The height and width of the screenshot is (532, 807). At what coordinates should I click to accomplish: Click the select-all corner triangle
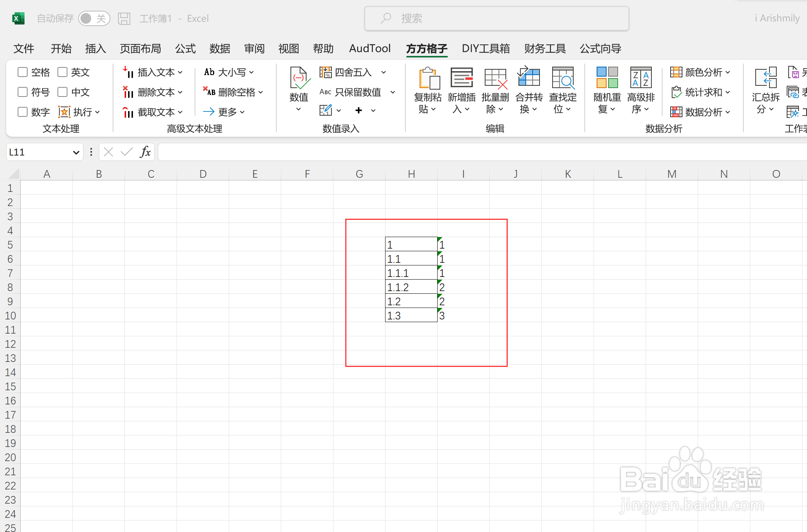tap(13, 174)
